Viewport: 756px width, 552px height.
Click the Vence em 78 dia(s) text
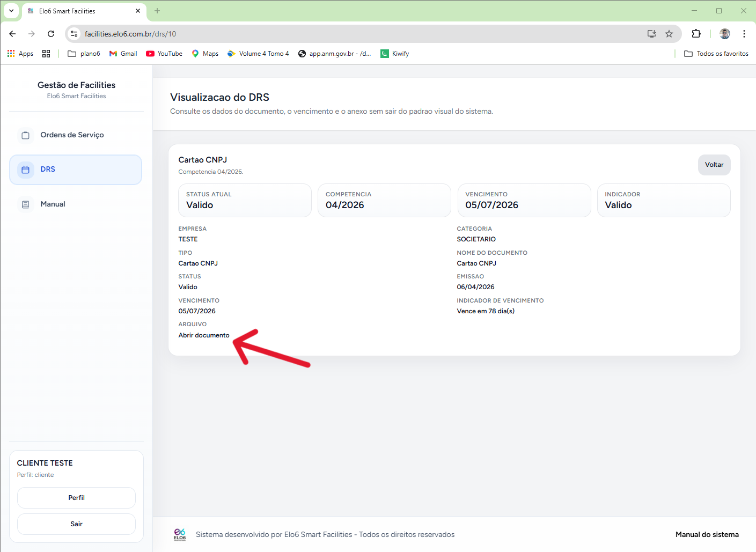tap(486, 311)
